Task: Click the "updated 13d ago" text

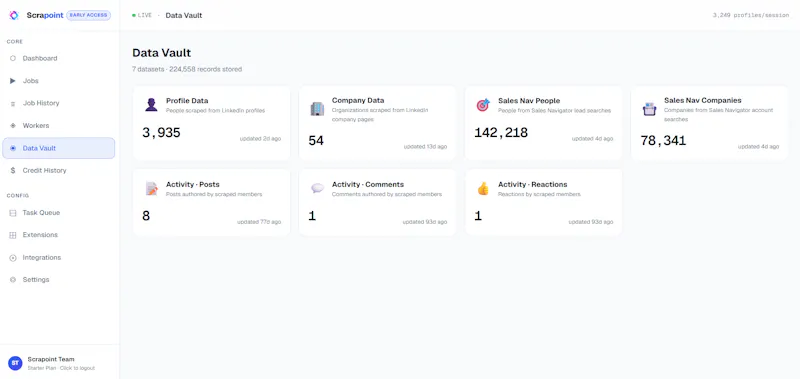Action: 425,146
